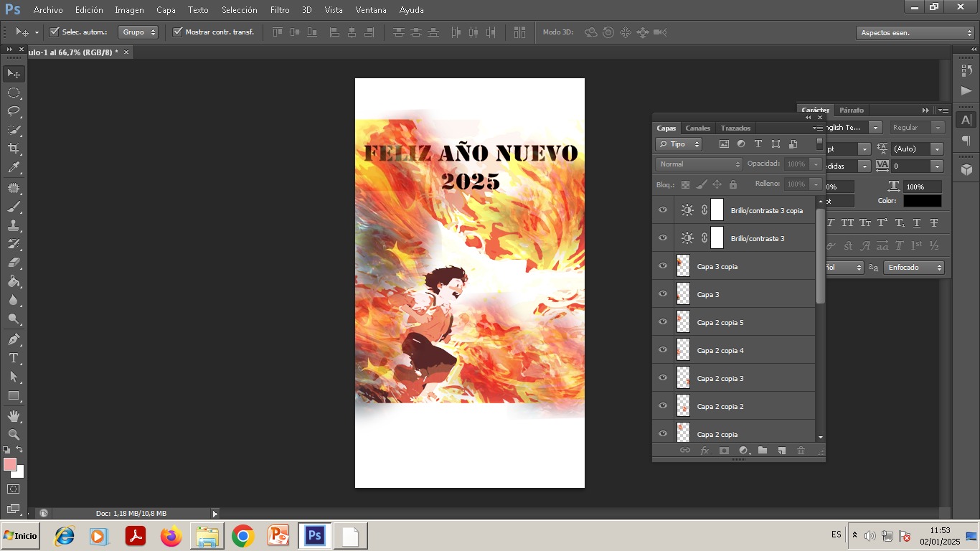Click the link layers icon in Capas panel
Viewport: 980px width, 551px height.
(x=685, y=451)
